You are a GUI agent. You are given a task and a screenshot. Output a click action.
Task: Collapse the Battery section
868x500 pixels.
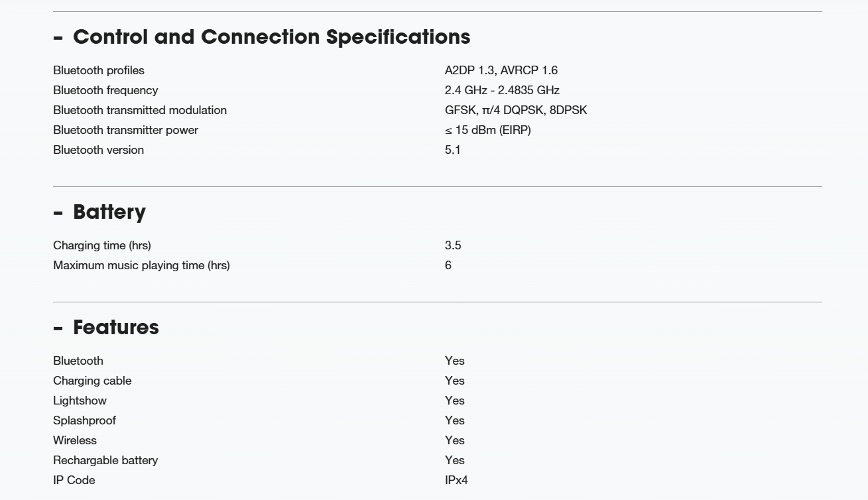coord(99,212)
